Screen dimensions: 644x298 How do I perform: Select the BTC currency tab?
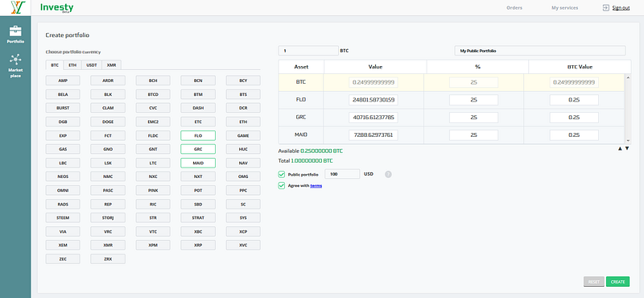[x=55, y=65]
